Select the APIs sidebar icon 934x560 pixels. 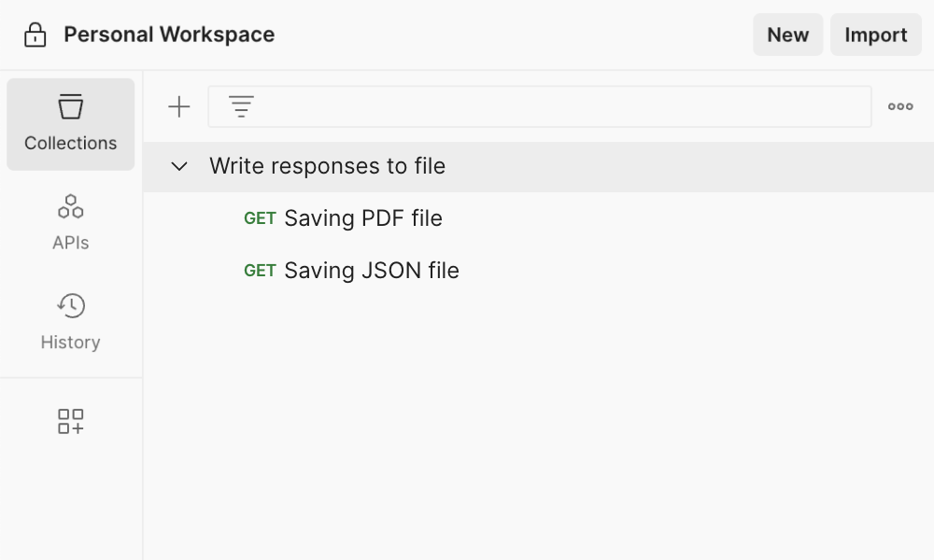pos(70,206)
